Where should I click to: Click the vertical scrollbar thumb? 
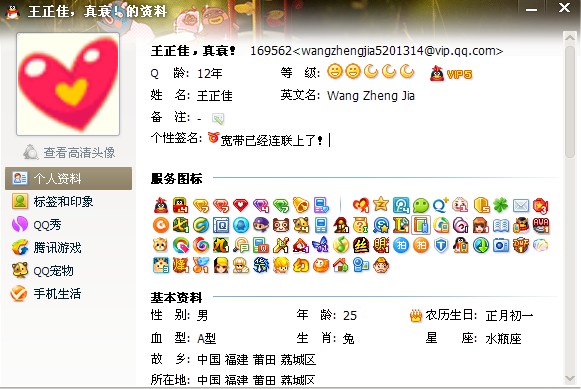click(x=570, y=101)
